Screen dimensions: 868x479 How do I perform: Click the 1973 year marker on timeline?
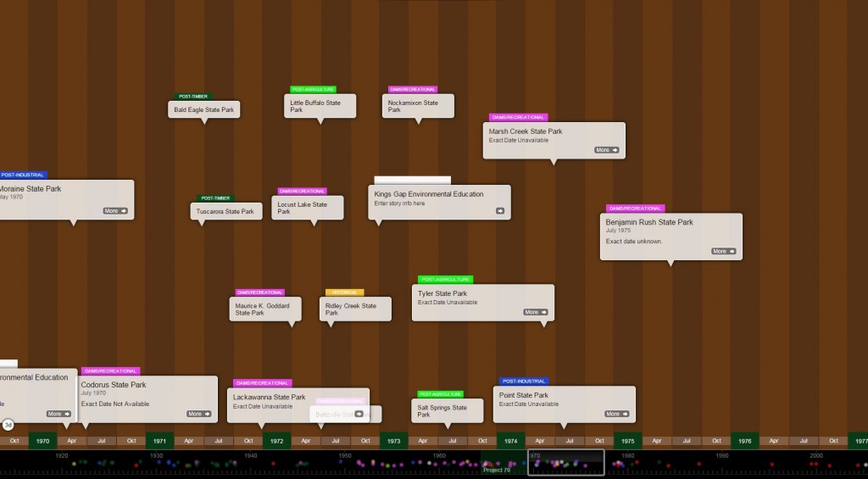coord(393,441)
